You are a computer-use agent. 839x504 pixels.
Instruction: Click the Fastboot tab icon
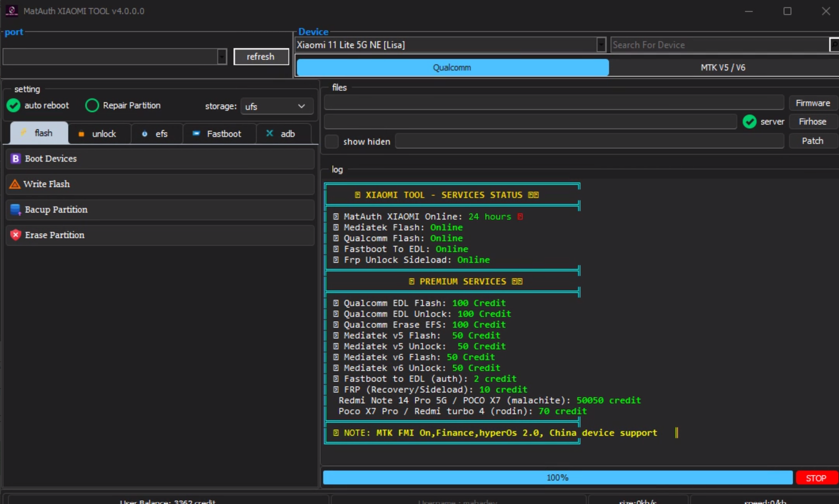coord(196,133)
